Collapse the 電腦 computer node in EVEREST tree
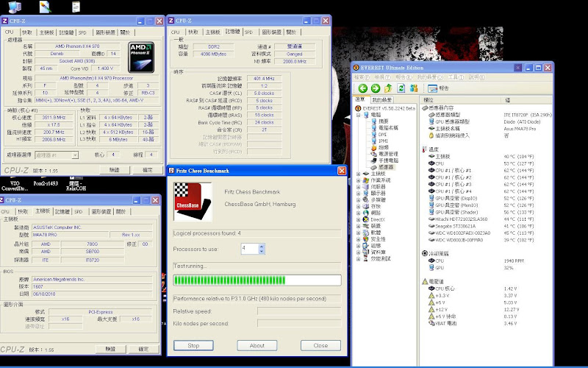Screen dimensions: 588x368 pyautogui.click(x=358, y=115)
